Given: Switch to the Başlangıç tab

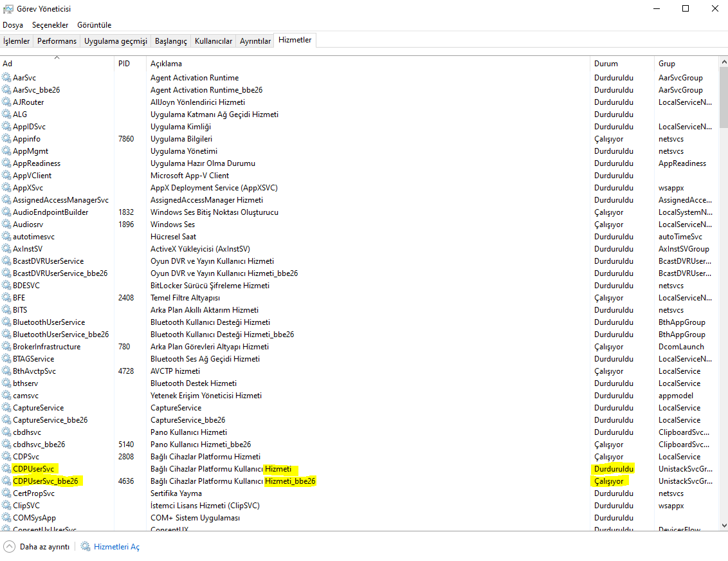Looking at the screenshot, I should tap(171, 41).
